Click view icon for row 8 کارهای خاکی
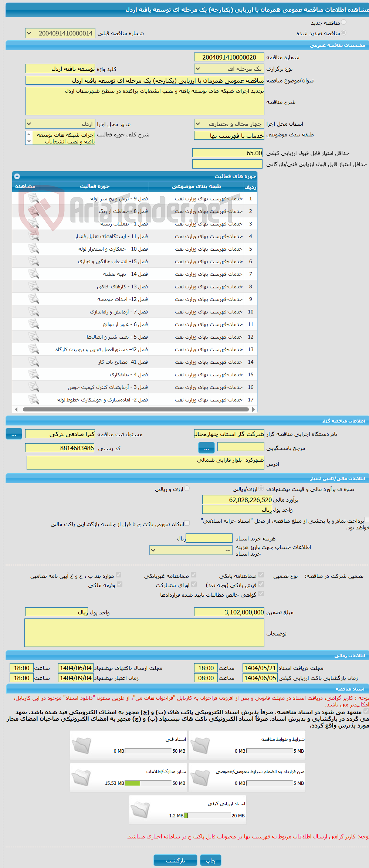The image size is (369, 868). pos(34,286)
